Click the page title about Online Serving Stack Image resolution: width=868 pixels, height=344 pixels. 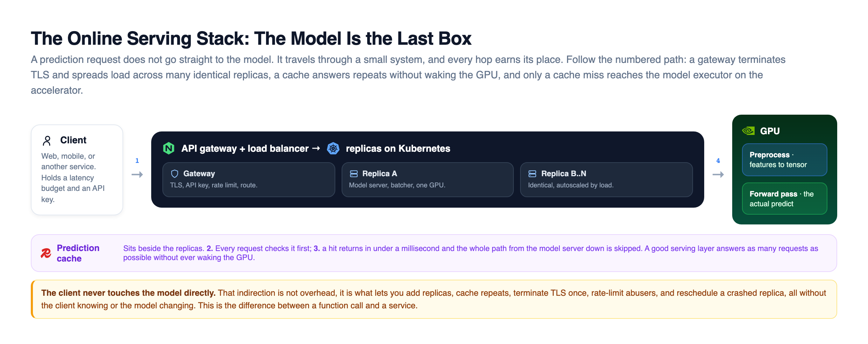point(251,38)
